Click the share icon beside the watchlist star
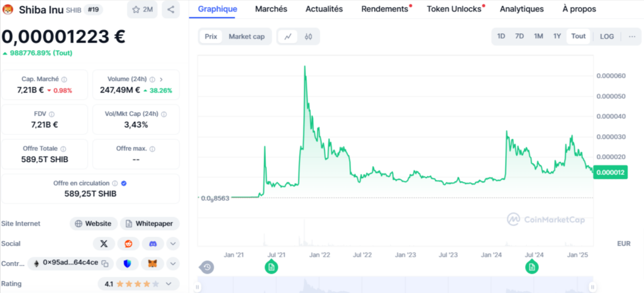The image size is (644, 293). coord(170,9)
